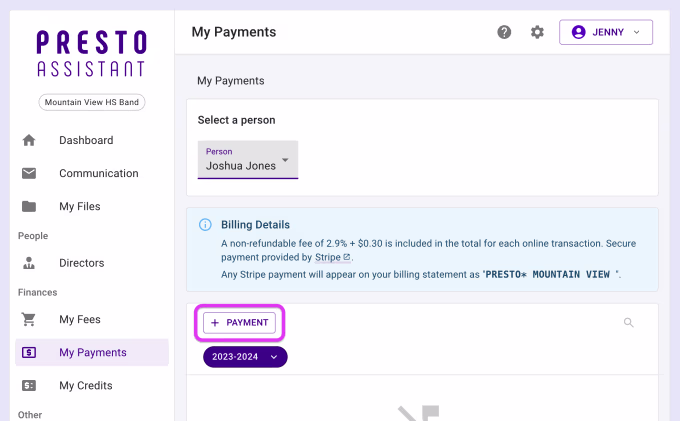Click the Billing Details info icon

(205, 225)
